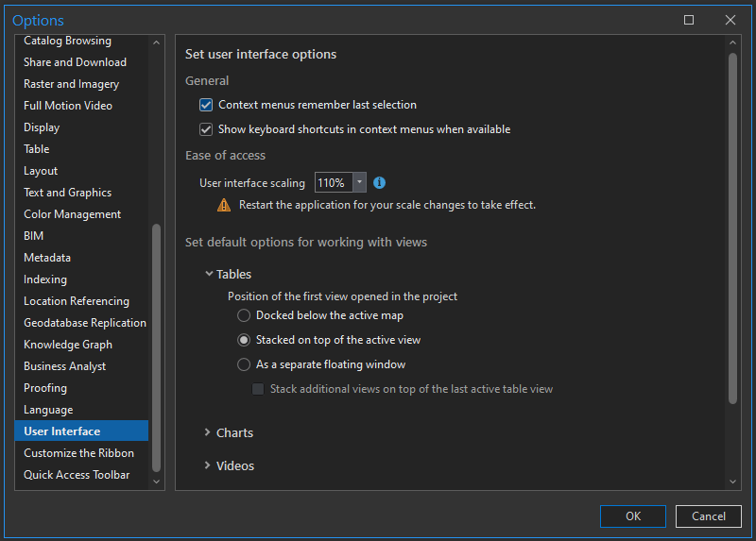The height and width of the screenshot is (541, 756).
Task: Select Docked below the active map
Action: (244, 315)
